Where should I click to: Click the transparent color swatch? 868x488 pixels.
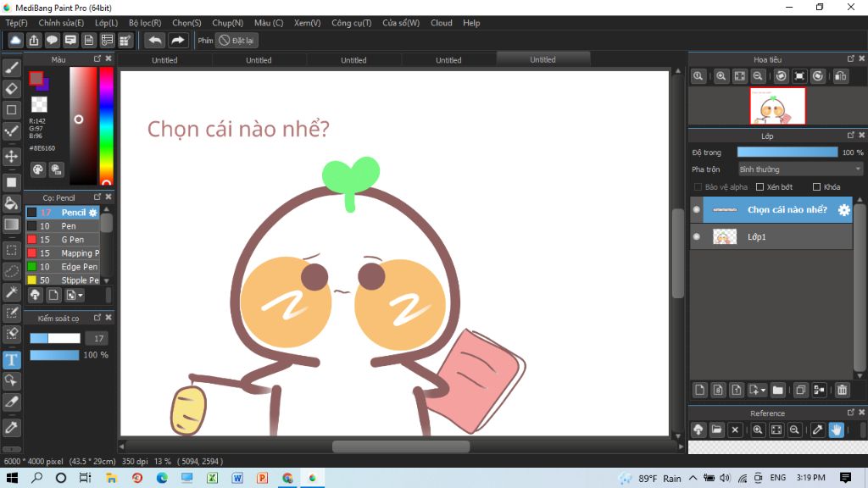coord(39,104)
